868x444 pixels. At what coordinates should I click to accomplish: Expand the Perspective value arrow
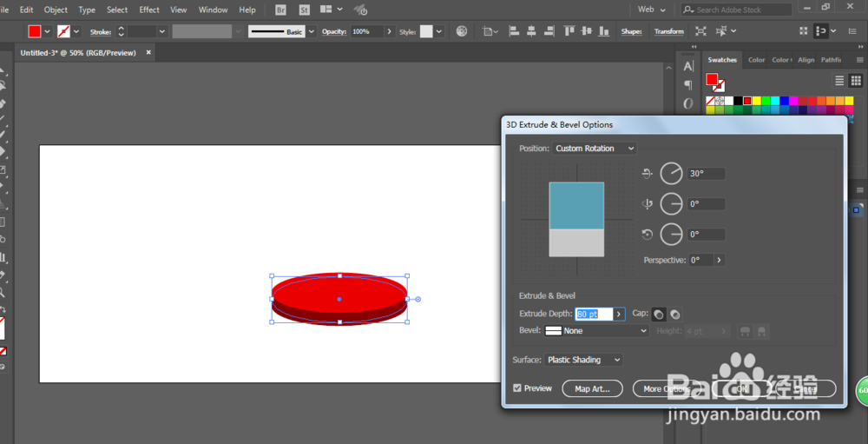click(719, 260)
